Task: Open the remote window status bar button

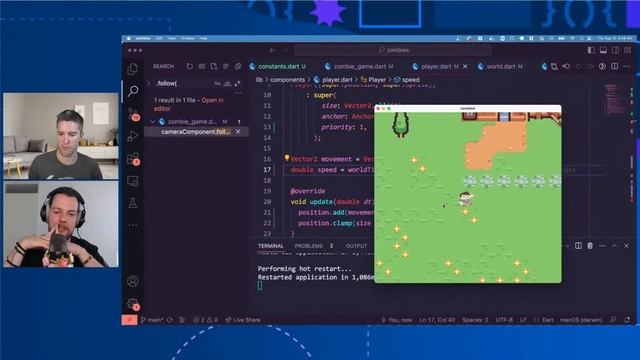Action: pyautogui.click(x=129, y=320)
